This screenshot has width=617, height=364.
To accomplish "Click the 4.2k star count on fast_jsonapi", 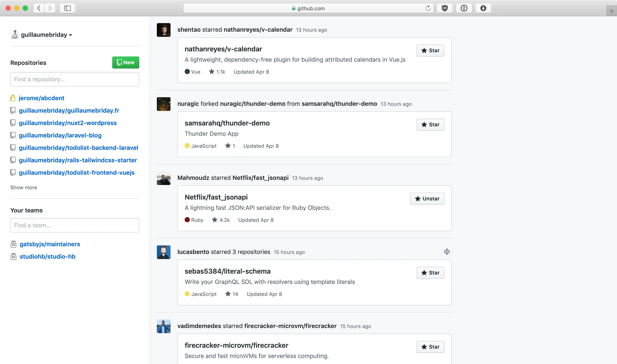I will pos(221,220).
